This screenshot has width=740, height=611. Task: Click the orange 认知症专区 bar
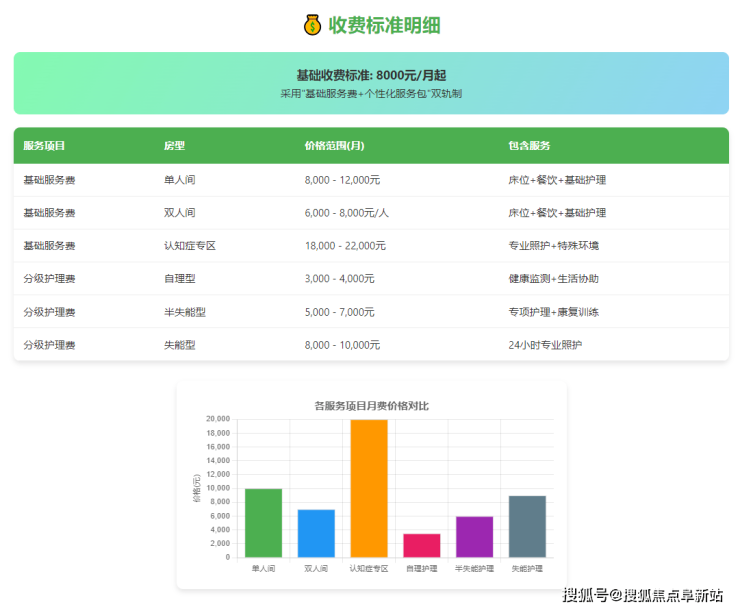369,488
